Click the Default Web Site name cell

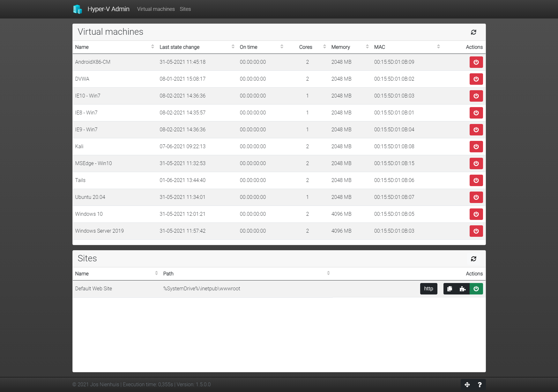(x=93, y=289)
